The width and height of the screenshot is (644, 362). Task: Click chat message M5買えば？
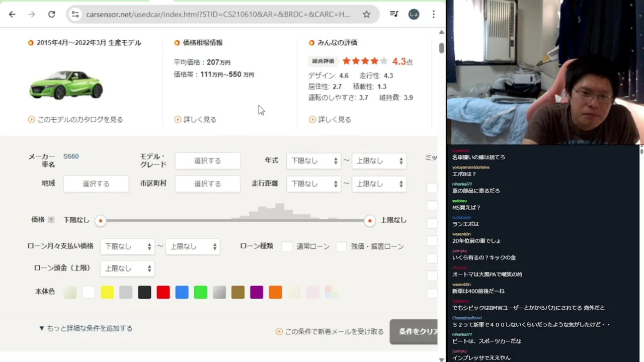pos(466,207)
